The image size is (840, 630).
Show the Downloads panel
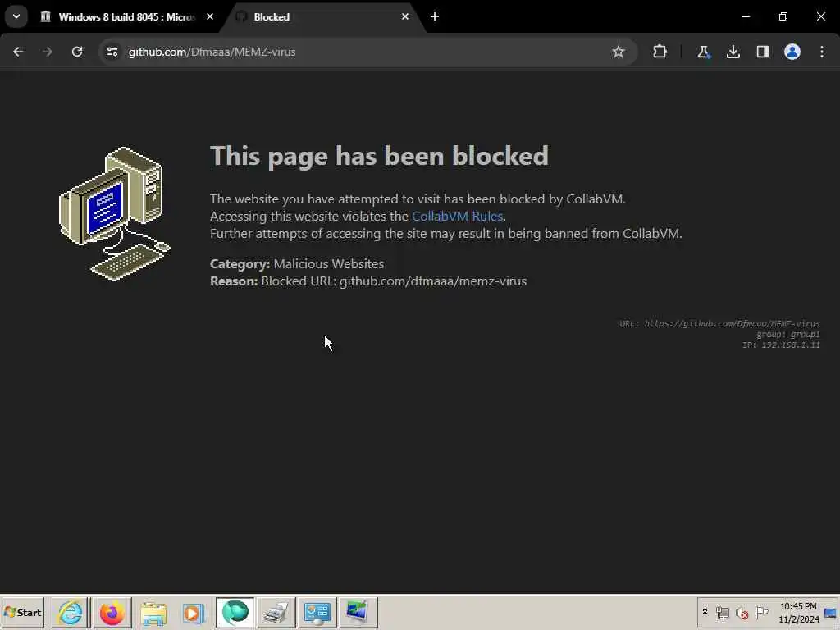[733, 52]
